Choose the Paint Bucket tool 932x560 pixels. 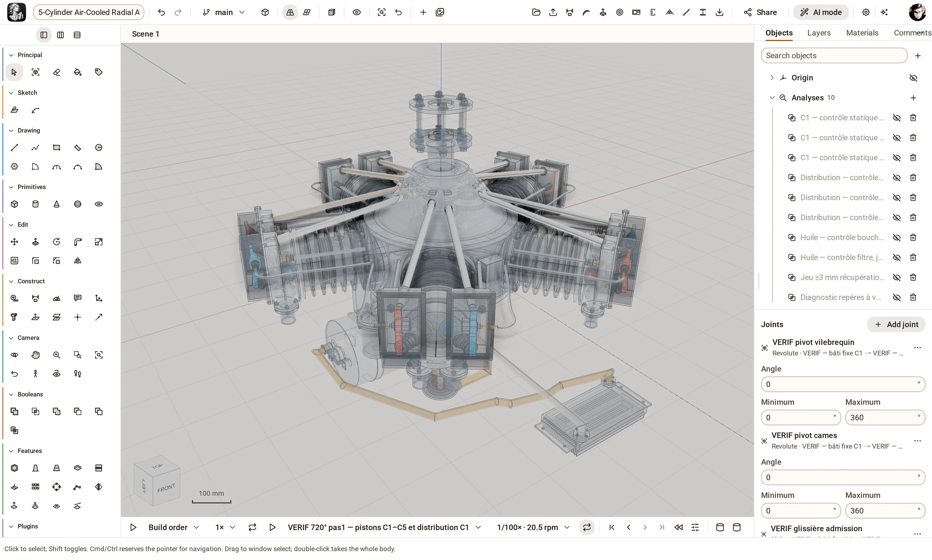(78, 72)
